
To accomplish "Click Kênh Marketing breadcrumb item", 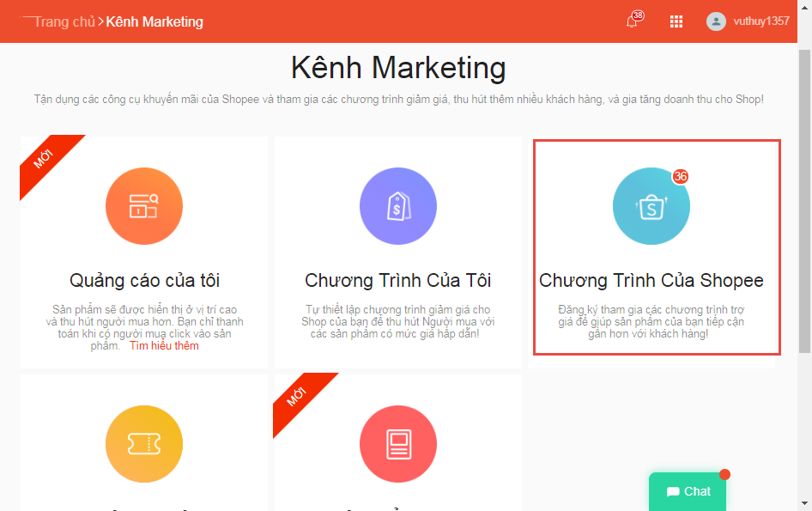I will click(155, 21).
